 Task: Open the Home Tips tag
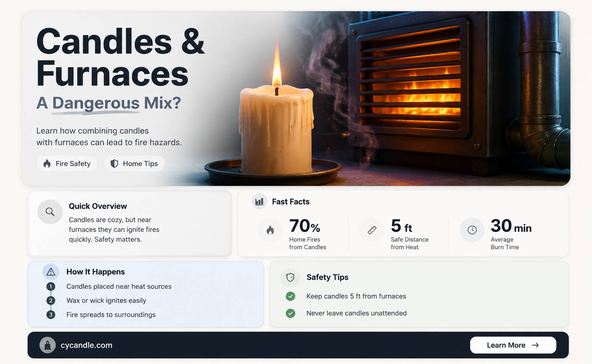[134, 164]
